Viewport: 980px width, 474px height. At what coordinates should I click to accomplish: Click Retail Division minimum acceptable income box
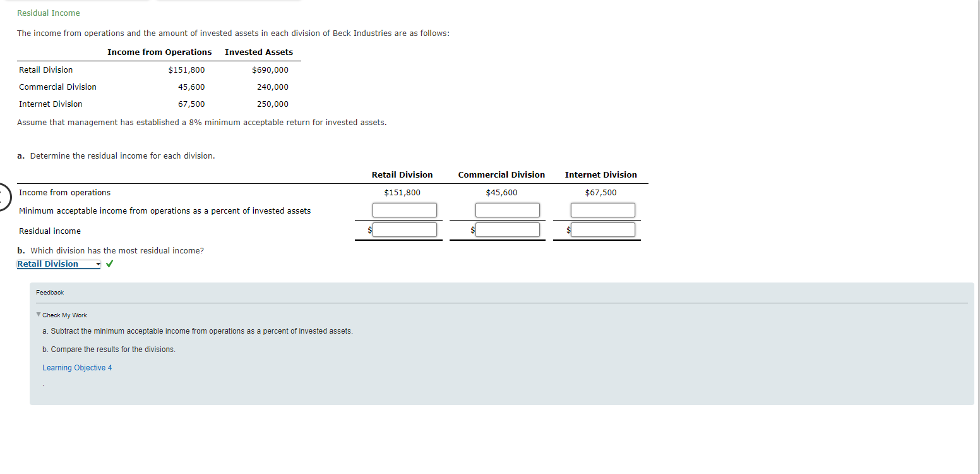[x=404, y=210]
